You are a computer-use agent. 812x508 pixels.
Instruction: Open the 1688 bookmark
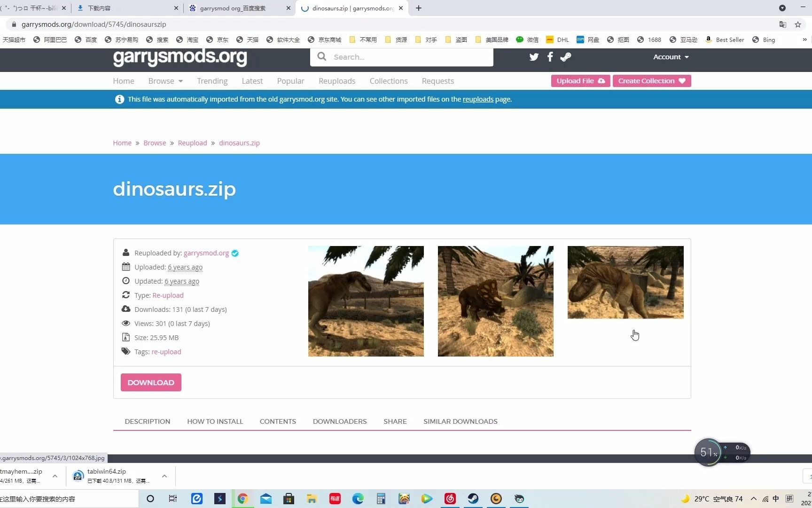[x=649, y=40]
